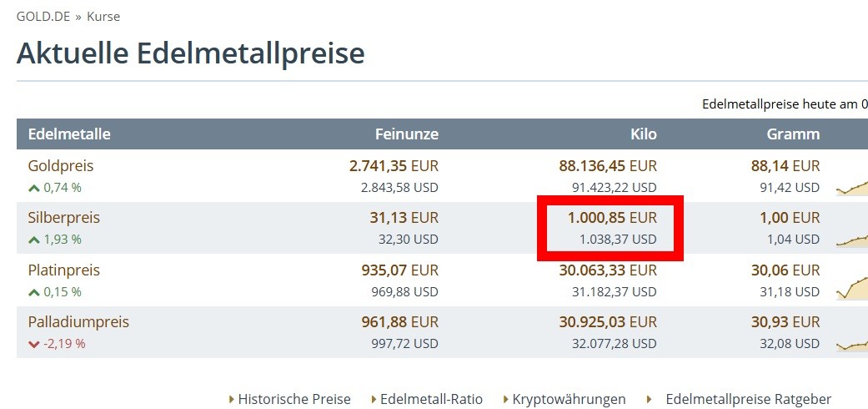Open the silver price sparkline chart

[x=852, y=240]
